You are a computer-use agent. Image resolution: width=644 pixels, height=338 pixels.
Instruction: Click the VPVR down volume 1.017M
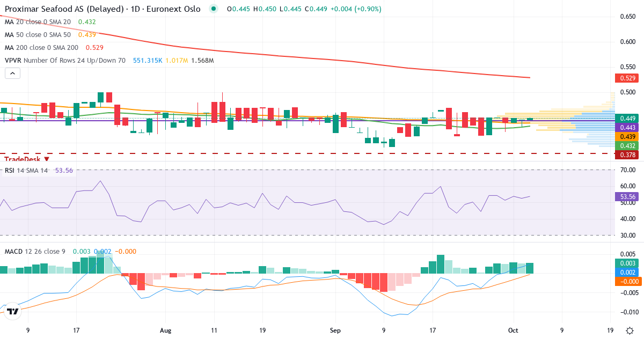177,61
